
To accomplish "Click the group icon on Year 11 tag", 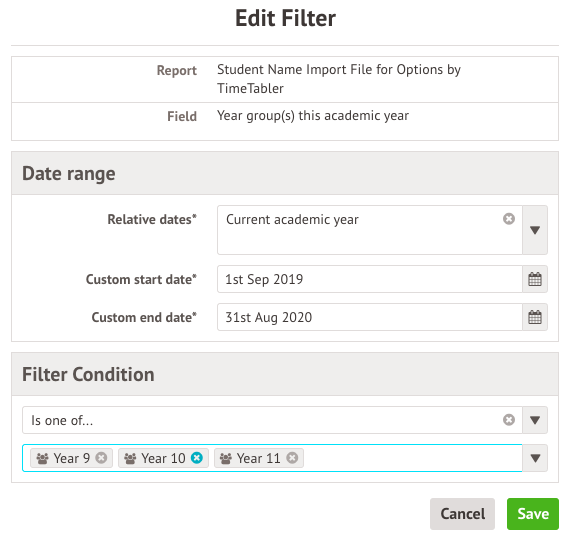I will (x=226, y=458).
